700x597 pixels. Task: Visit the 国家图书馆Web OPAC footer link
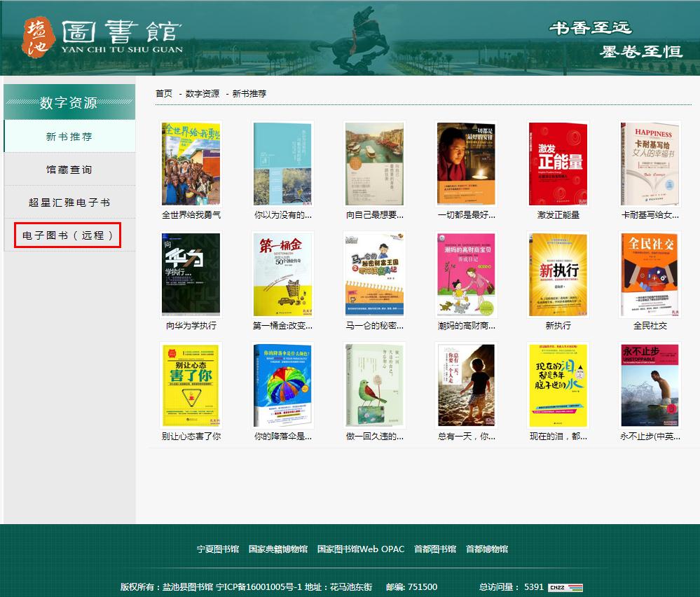tap(361, 549)
